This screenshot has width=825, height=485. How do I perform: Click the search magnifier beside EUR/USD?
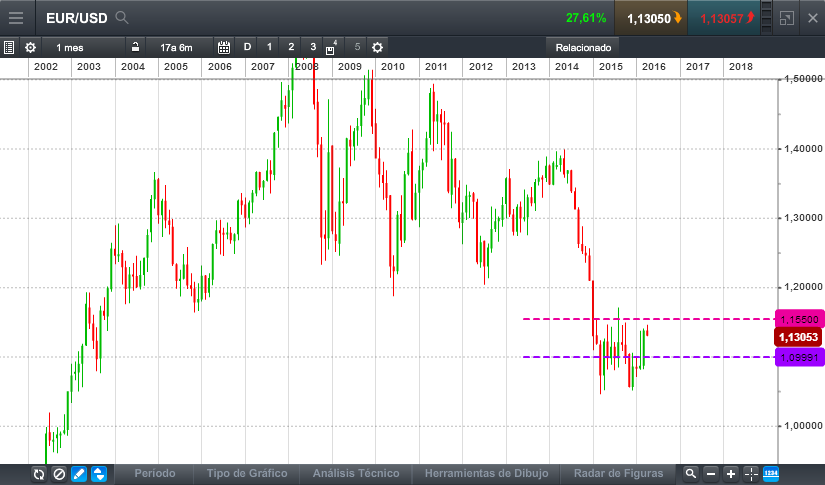click(x=122, y=18)
